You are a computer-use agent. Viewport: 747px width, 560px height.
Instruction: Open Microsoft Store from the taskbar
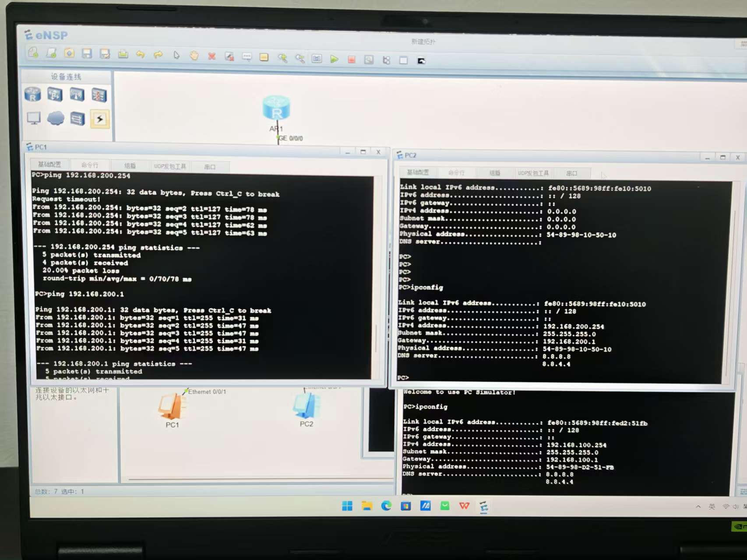coord(406,506)
